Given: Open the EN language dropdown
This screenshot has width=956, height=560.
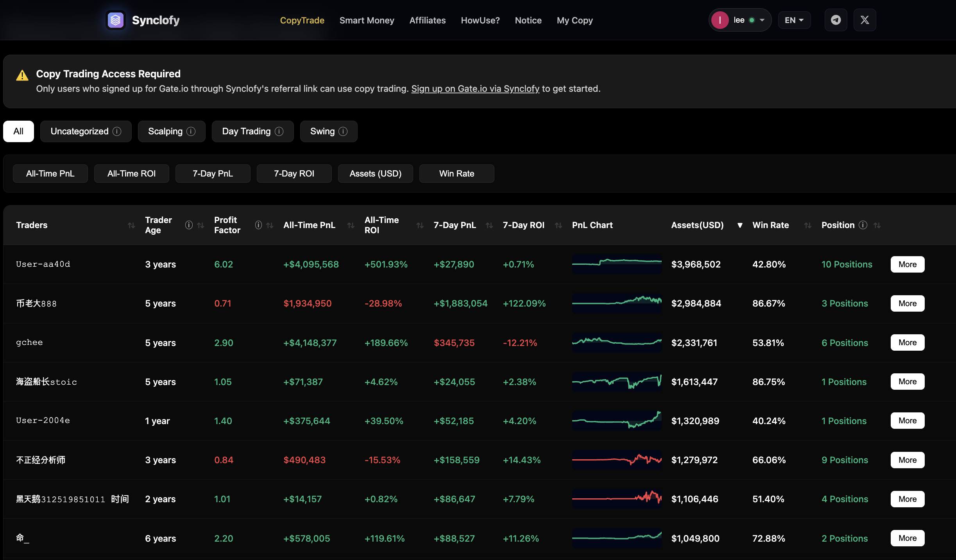Looking at the screenshot, I should coord(794,20).
